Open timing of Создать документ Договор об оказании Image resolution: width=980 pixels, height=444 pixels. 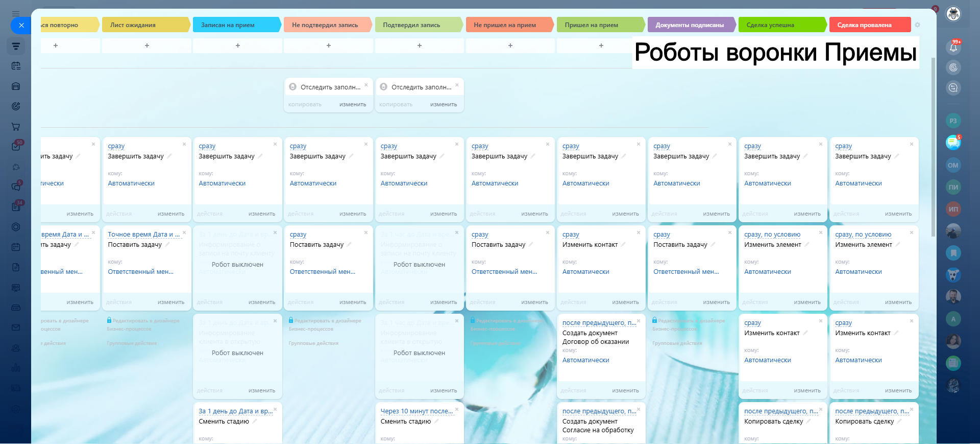pos(599,323)
